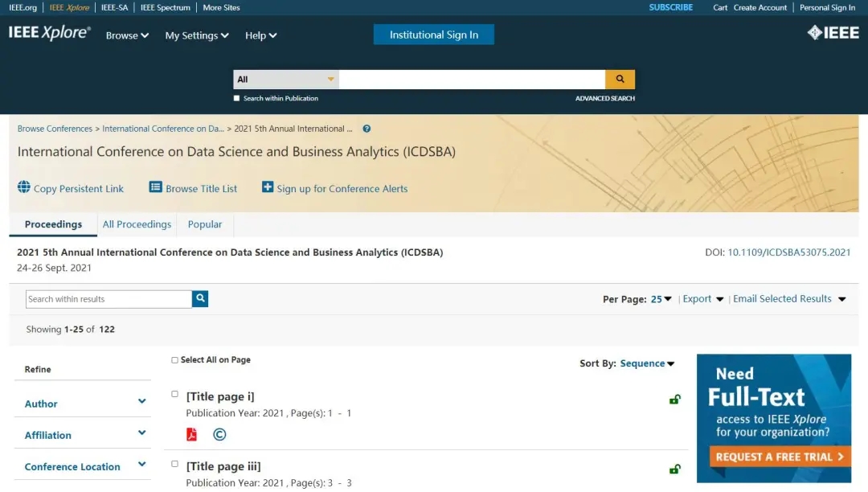The height and width of the screenshot is (492, 868).
Task: Click IEEE Spectrum in top bar
Action: coord(165,7)
